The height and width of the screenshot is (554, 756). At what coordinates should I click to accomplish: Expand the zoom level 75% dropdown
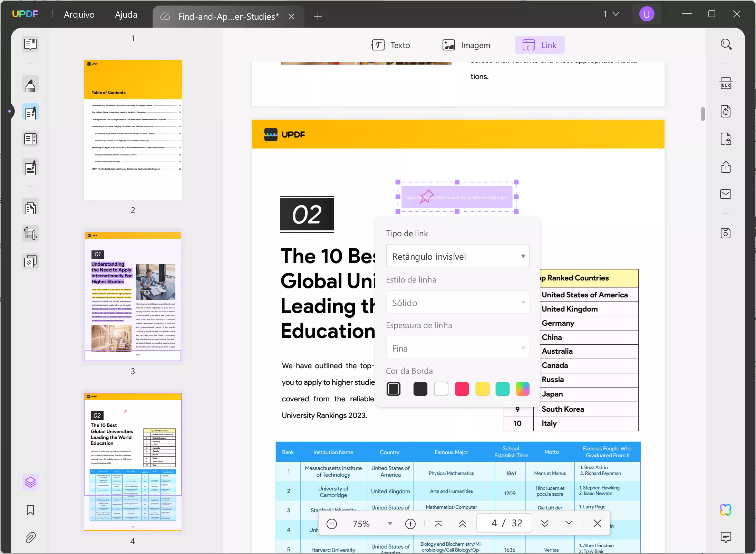(x=390, y=523)
